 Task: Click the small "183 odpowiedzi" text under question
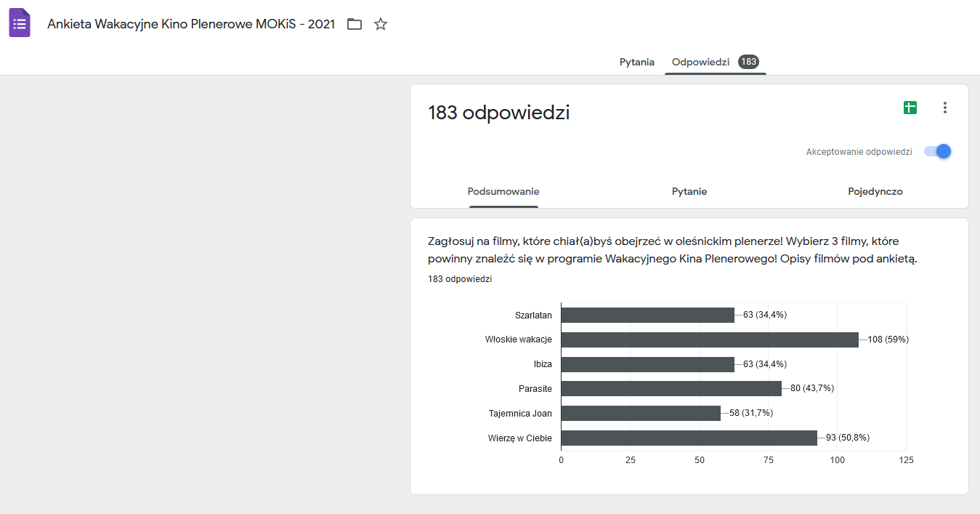(460, 279)
